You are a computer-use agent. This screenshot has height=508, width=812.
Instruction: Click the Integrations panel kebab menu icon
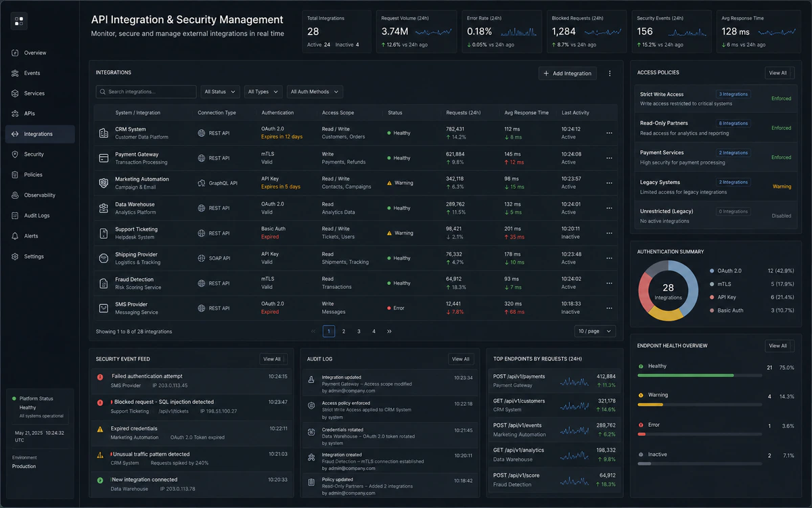610,73
